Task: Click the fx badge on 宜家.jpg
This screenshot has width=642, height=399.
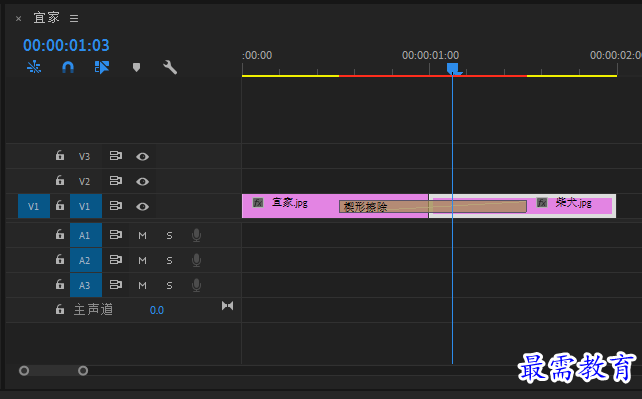Action: click(x=258, y=203)
